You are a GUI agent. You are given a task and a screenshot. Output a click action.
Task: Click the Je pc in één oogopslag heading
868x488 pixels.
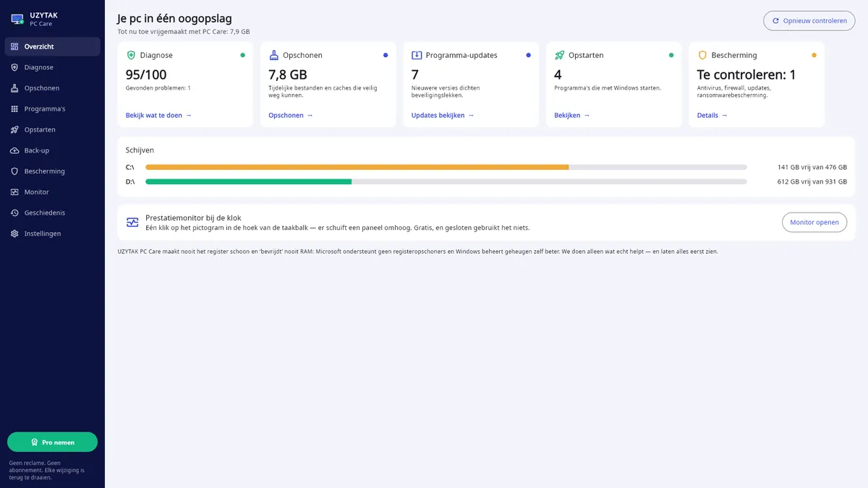pyautogui.click(x=175, y=19)
